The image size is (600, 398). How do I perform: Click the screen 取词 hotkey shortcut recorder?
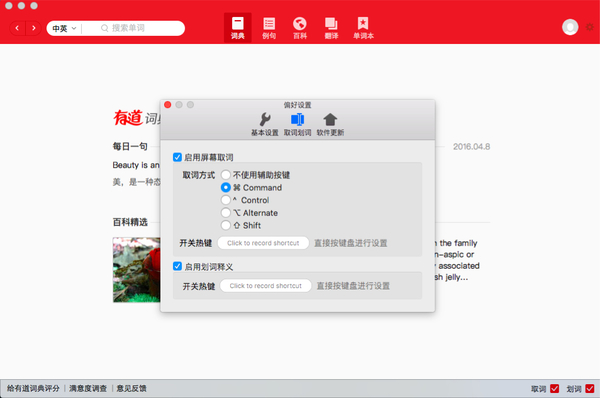[263, 243]
